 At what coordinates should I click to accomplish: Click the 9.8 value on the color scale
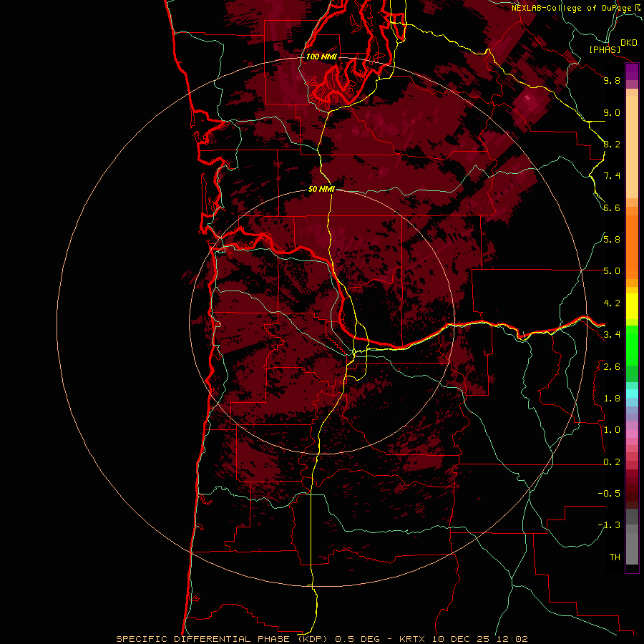point(612,80)
